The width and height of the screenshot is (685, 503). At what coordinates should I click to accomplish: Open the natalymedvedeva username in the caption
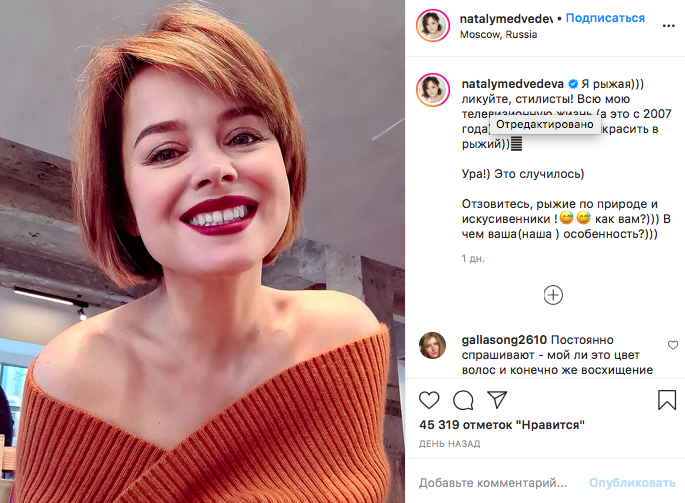point(513,83)
